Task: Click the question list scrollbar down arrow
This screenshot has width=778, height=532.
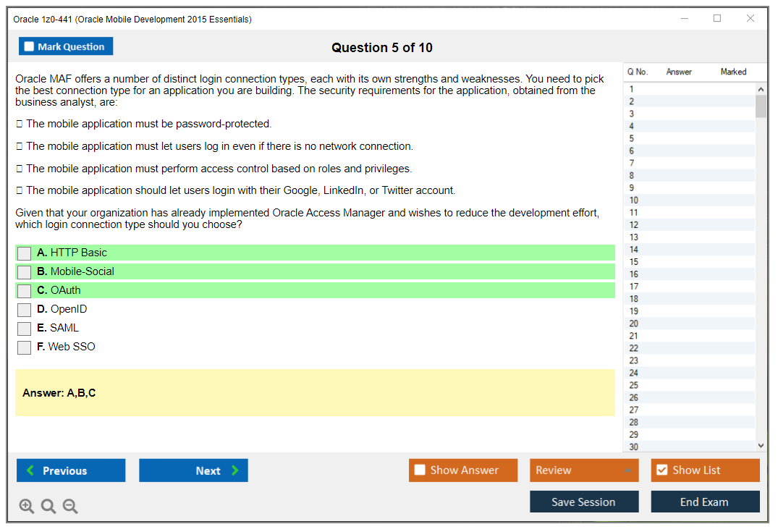Action: (x=761, y=445)
